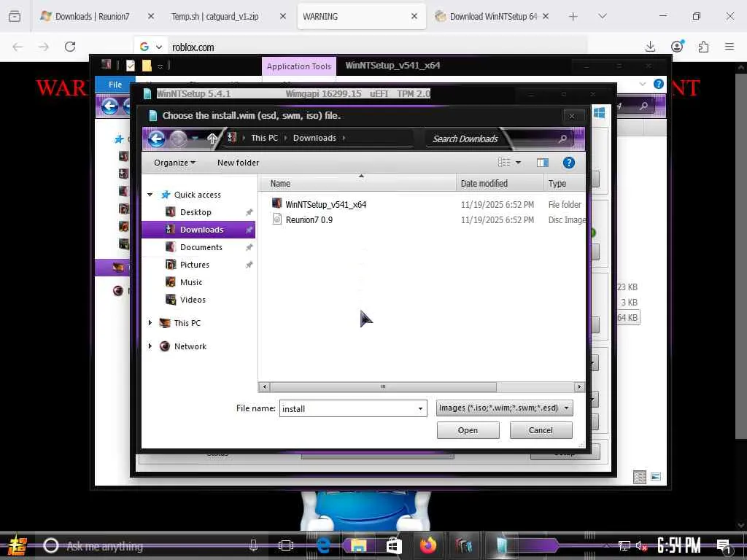Sort by the Date modified column header
Viewport: 747px width, 560px height.
coord(500,183)
